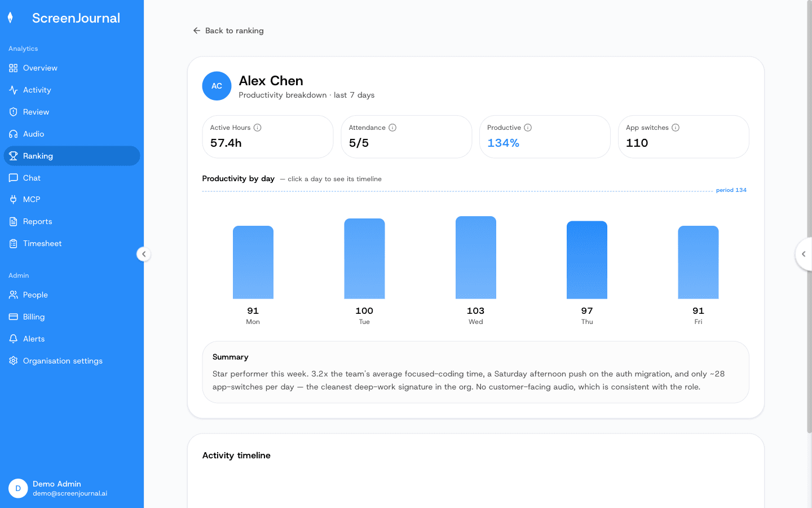This screenshot has height=508, width=812.
Task: Show info tooltip for Attendance
Action: point(392,128)
